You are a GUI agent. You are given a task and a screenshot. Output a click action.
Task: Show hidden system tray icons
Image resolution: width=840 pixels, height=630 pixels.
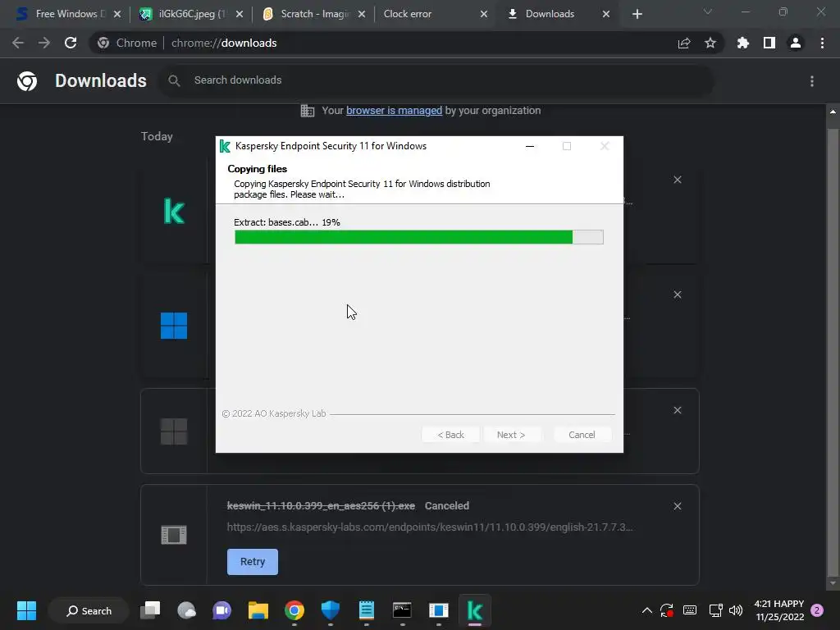[x=646, y=610]
